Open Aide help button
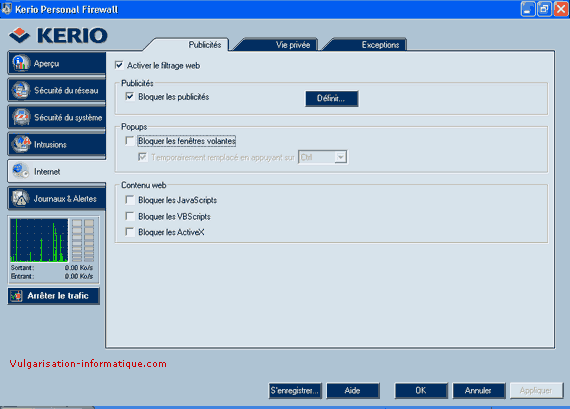The width and height of the screenshot is (570, 409). (353, 390)
